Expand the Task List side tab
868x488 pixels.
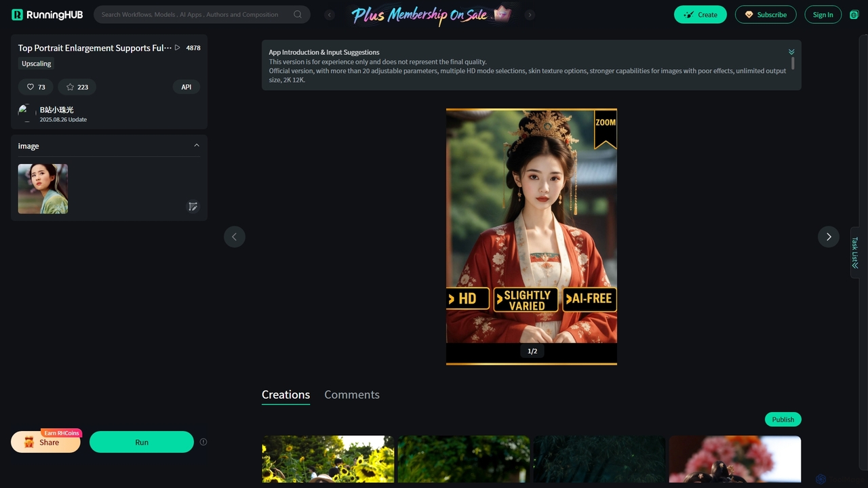pyautogui.click(x=855, y=252)
